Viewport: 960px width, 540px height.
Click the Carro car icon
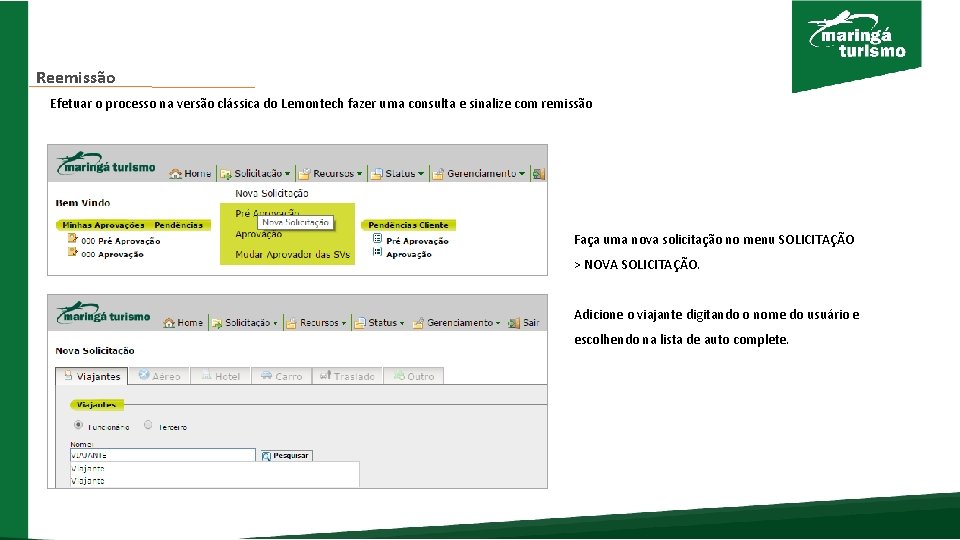point(266,375)
